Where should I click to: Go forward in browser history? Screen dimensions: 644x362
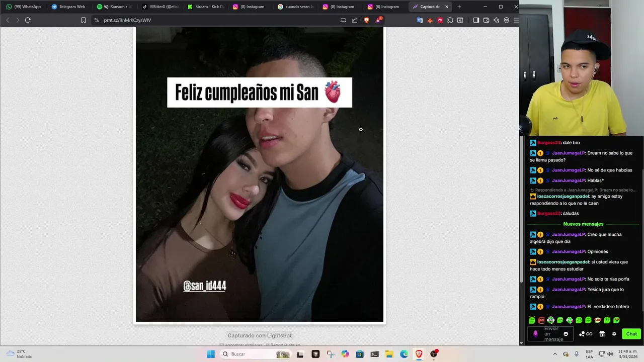coord(18,20)
